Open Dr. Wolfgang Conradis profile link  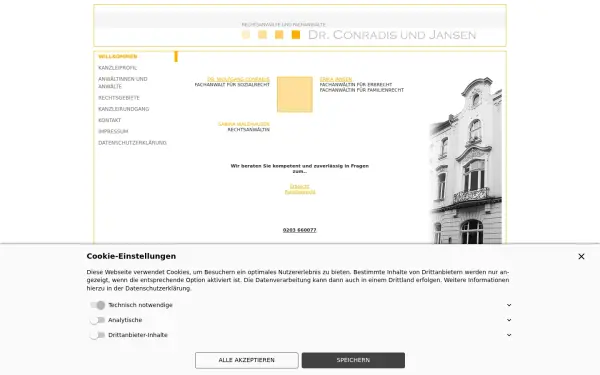(238, 79)
